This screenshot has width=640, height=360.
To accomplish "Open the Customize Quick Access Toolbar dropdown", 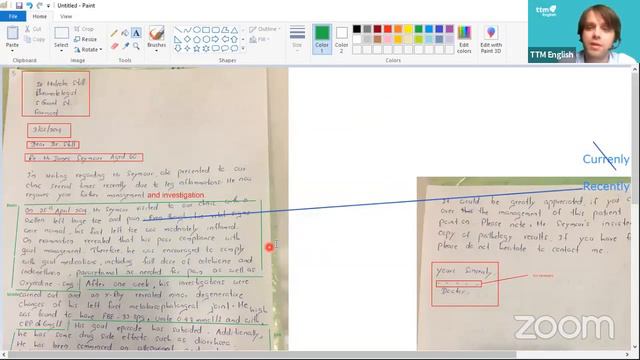I will click(x=48, y=6).
